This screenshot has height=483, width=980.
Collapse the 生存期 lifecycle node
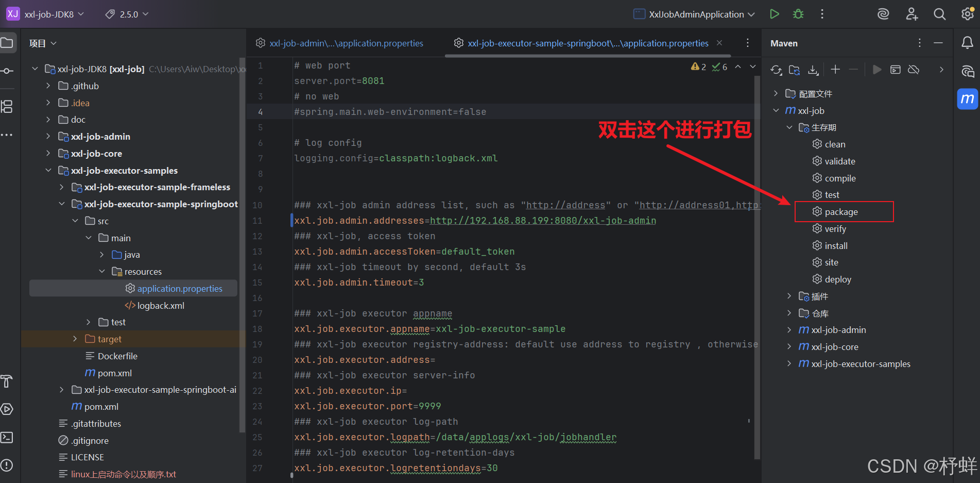[x=789, y=127]
